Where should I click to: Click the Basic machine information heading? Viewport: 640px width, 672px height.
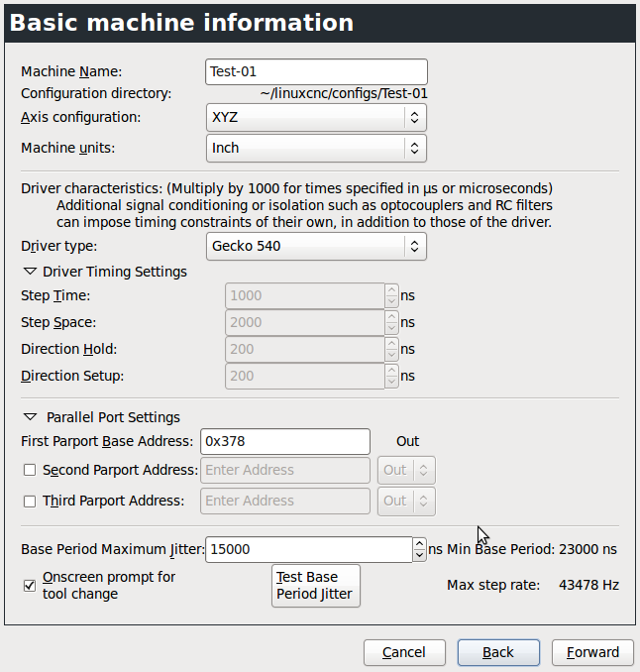(181, 23)
